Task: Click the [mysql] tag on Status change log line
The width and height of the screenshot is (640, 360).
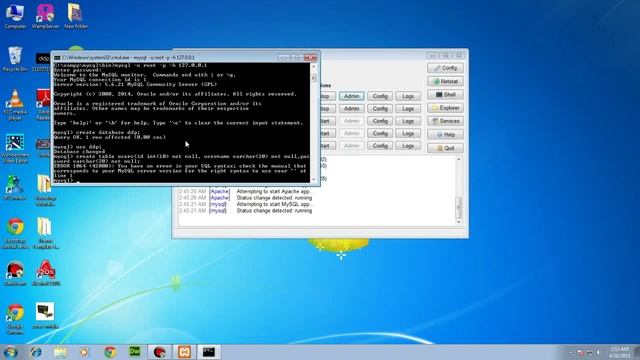Action: pyautogui.click(x=218, y=211)
